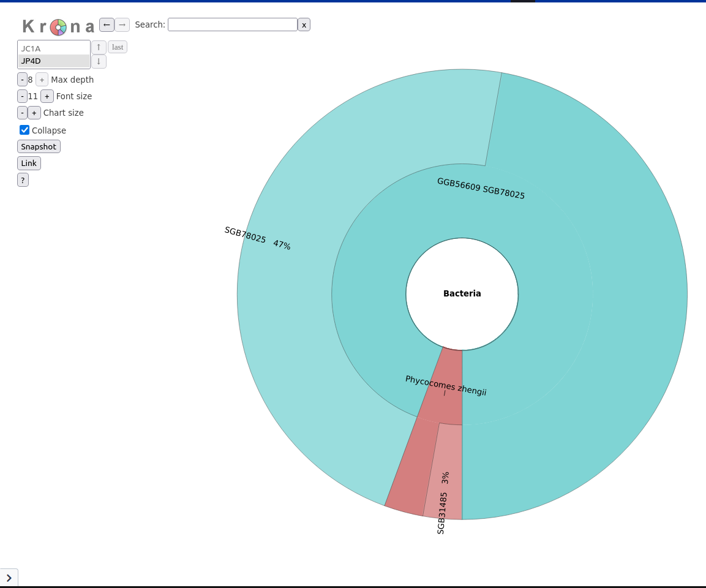
Task: Open help with the question mark button
Action: pos(23,179)
